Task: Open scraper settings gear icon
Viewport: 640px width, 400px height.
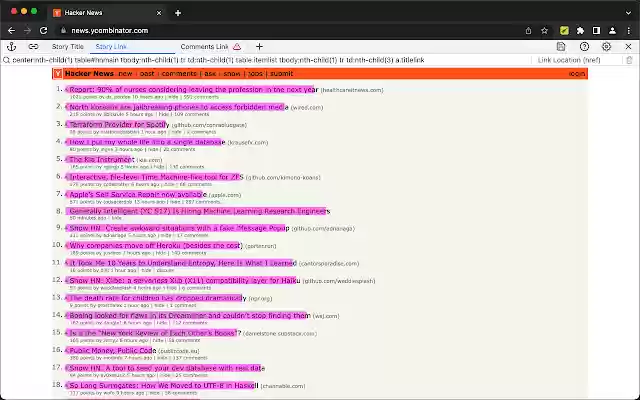Action: tap(606, 47)
